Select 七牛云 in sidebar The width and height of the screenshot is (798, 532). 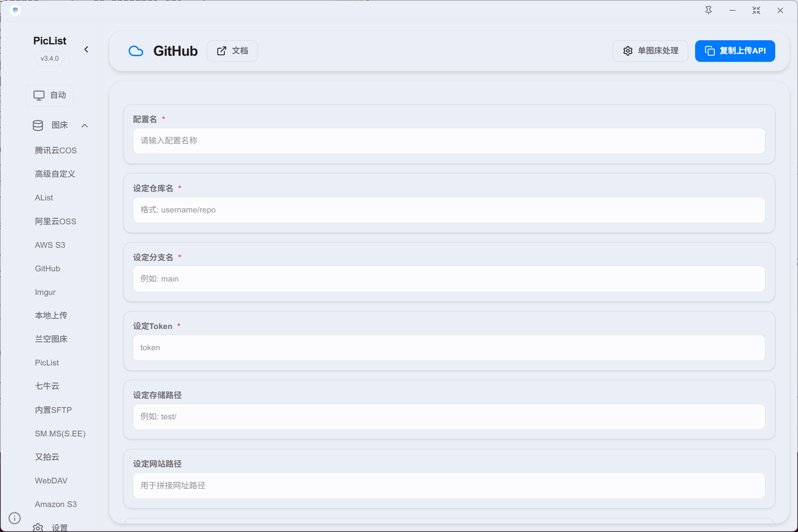[x=47, y=386]
